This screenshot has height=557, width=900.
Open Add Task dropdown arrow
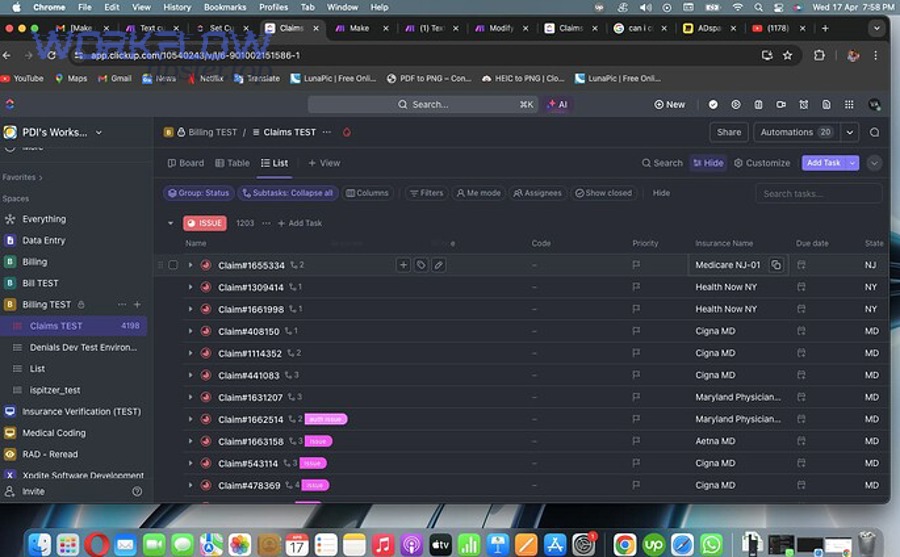click(853, 163)
